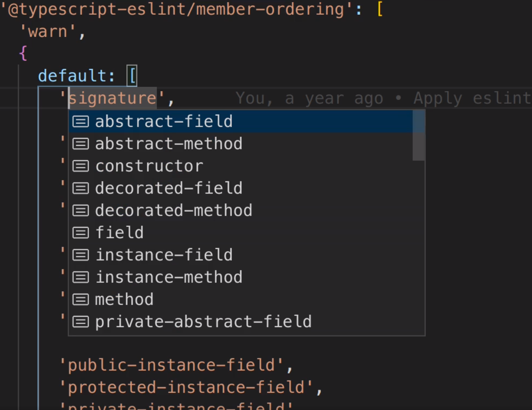Click the icon beside private-abstract-field suggestion

[80, 321]
